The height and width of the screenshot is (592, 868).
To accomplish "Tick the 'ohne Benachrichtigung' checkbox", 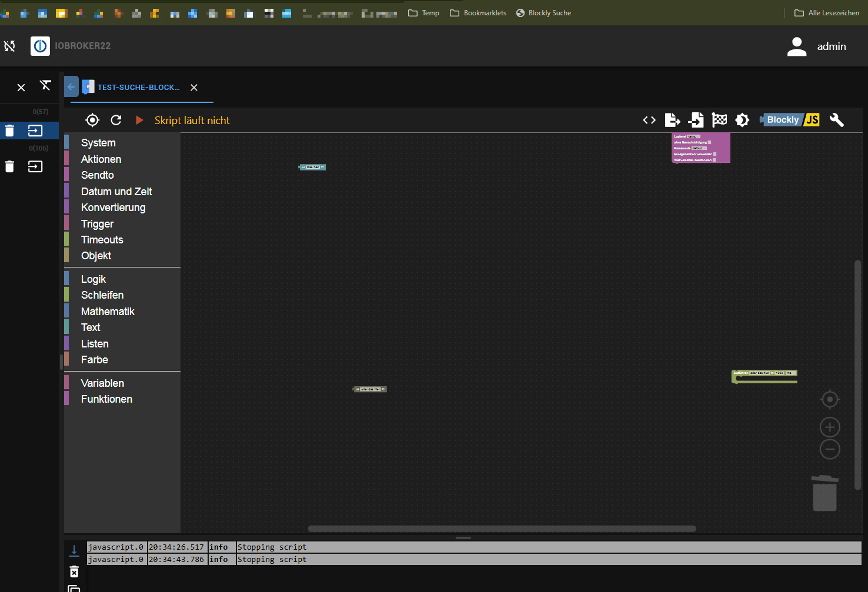I will (710, 142).
